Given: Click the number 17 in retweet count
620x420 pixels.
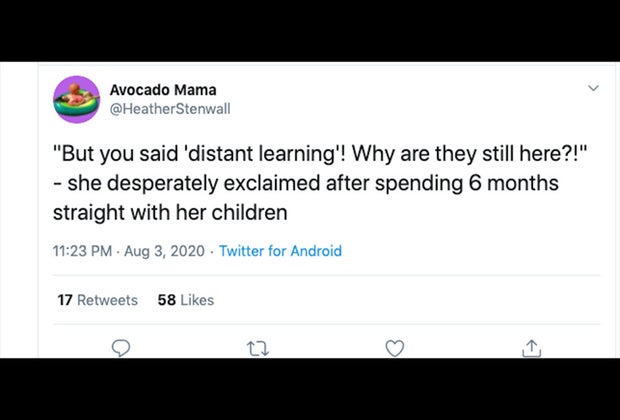Looking at the screenshot, I should [63, 300].
